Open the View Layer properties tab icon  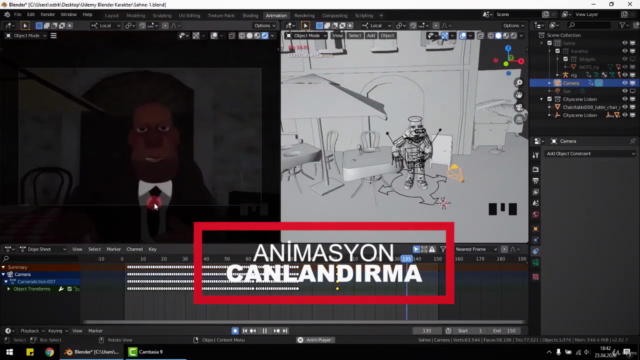click(x=536, y=192)
